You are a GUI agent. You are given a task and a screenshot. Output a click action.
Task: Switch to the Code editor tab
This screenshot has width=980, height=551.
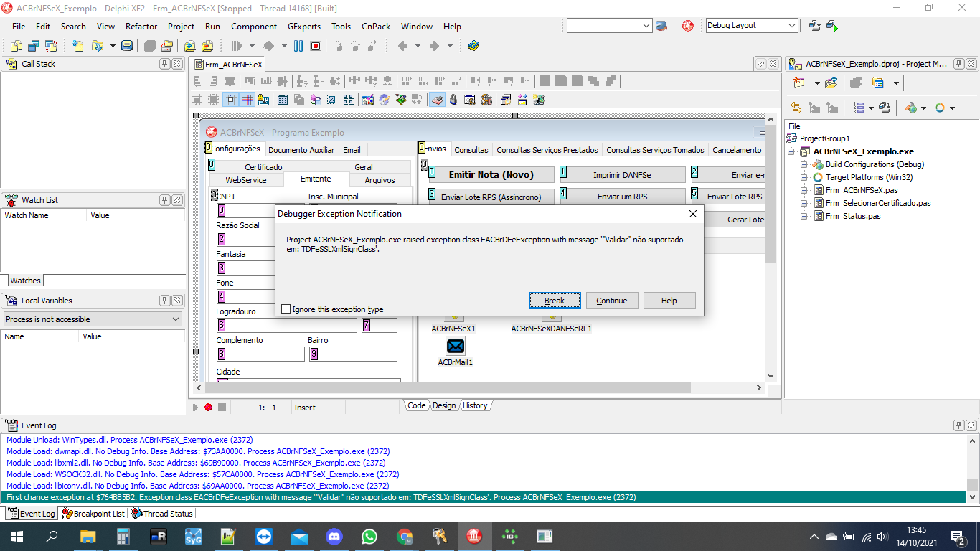click(x=416, y=405)
